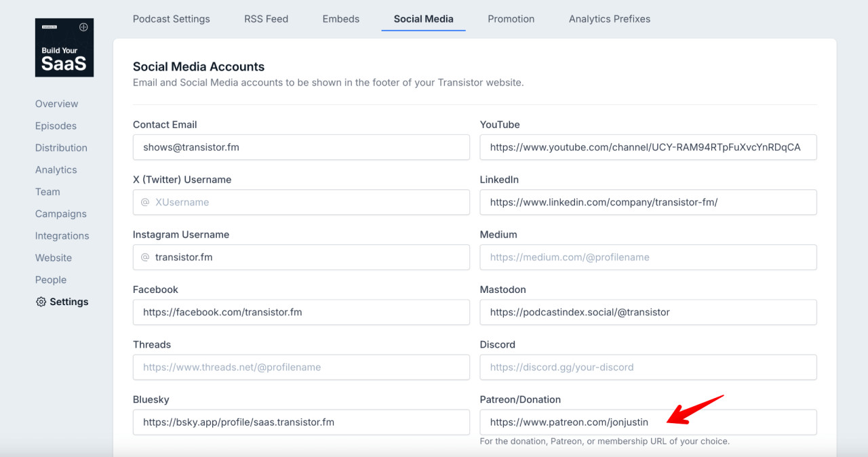The height and width of the screenshot is (457, 868).
Task: Open the Podcast Settings tab
Action: tap(171, 19)
